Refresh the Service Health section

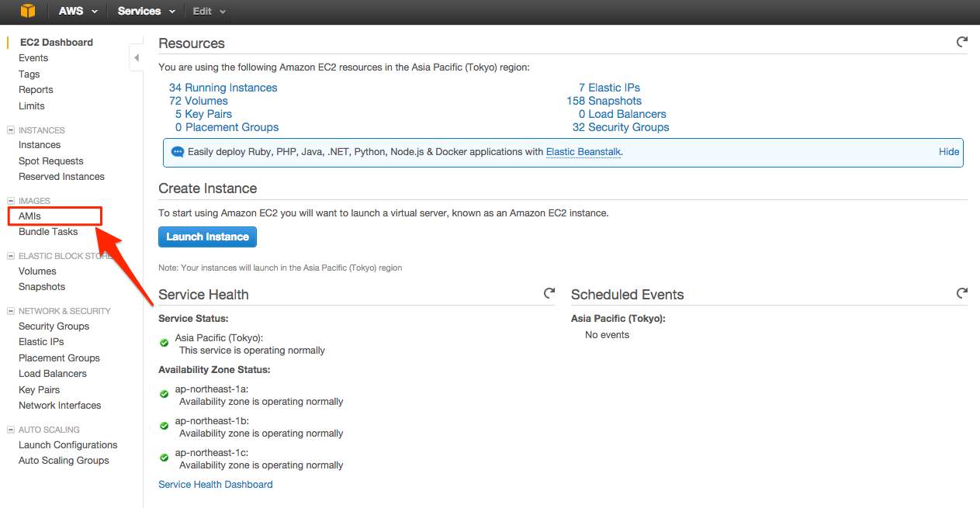[549, 293]
